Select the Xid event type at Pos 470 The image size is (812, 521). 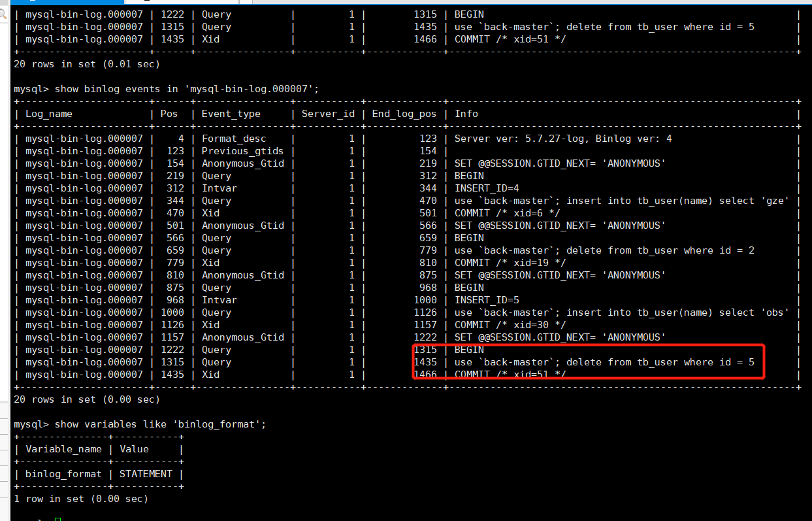[210, 213]
